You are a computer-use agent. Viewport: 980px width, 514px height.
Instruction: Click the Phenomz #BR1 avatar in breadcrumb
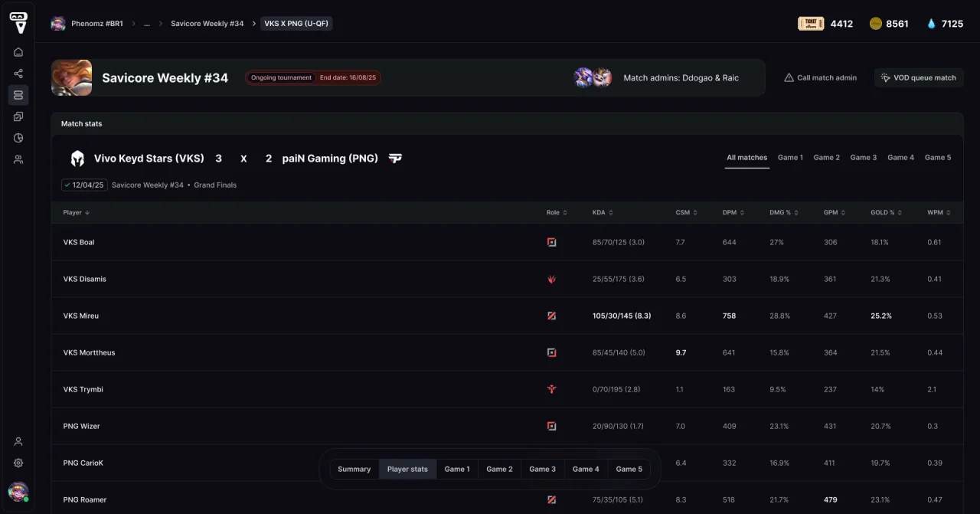pos(58,24)
